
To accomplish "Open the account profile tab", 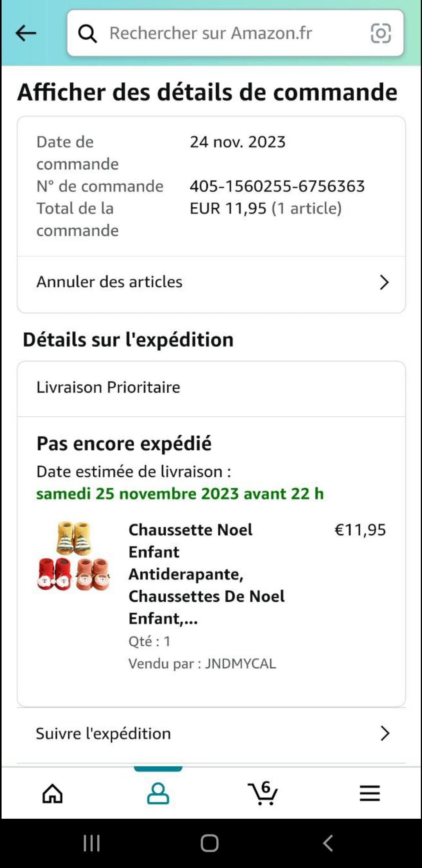I will point(158,794).
